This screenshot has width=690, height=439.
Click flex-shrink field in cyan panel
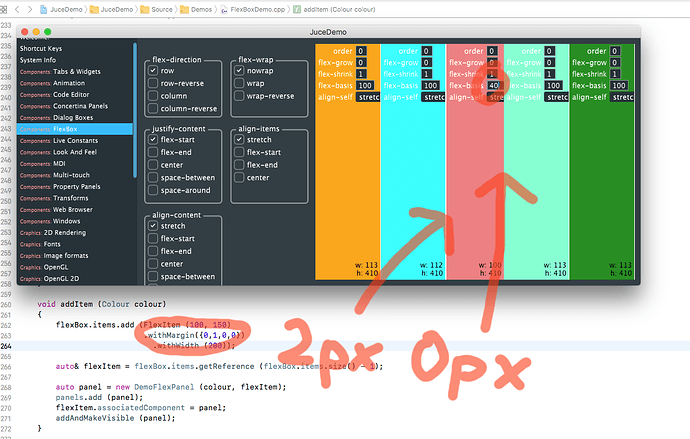click(427, 74)
